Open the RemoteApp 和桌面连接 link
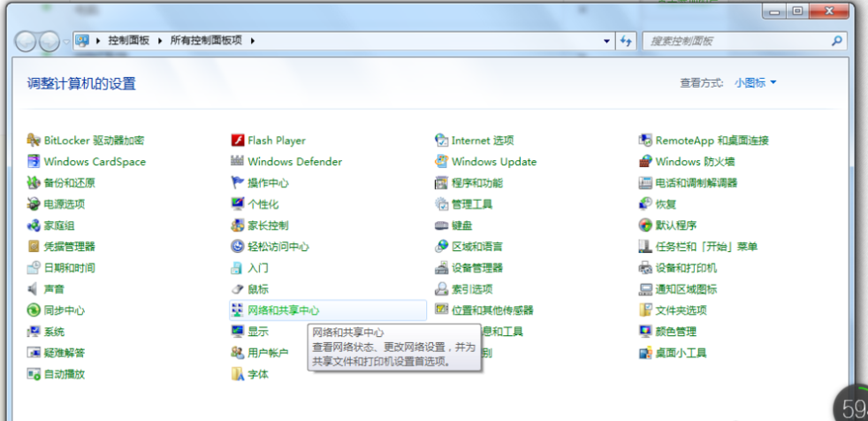868x421 pixels. click(x=712, y=141)
